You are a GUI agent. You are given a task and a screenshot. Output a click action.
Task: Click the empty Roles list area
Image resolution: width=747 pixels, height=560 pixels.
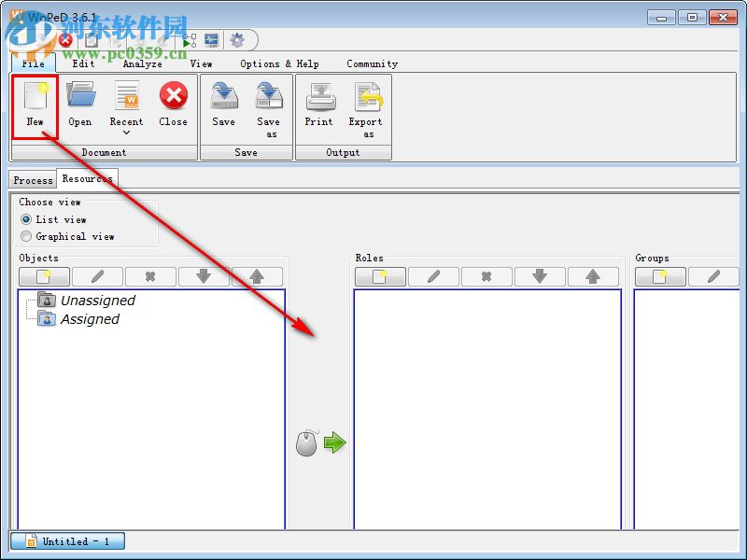[487, 409]
